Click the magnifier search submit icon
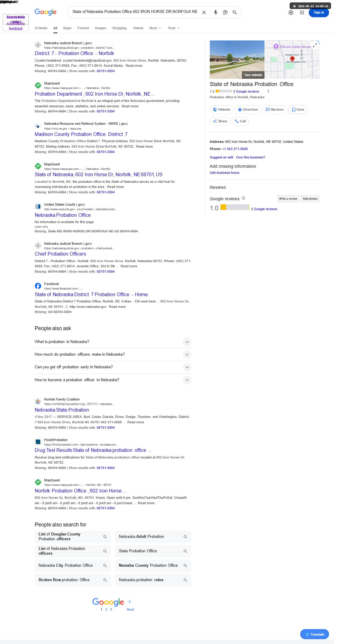The image size is (338, 644). tap(235, 12)
